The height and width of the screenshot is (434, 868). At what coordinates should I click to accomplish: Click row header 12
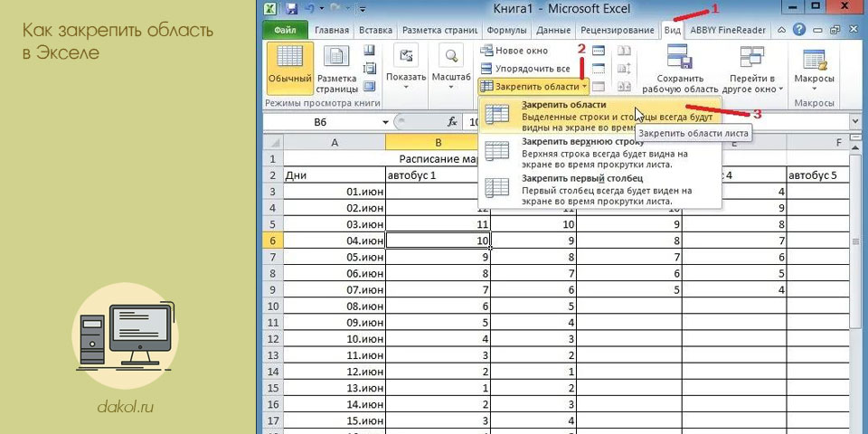pyautogui.click(x=272, y=337)
